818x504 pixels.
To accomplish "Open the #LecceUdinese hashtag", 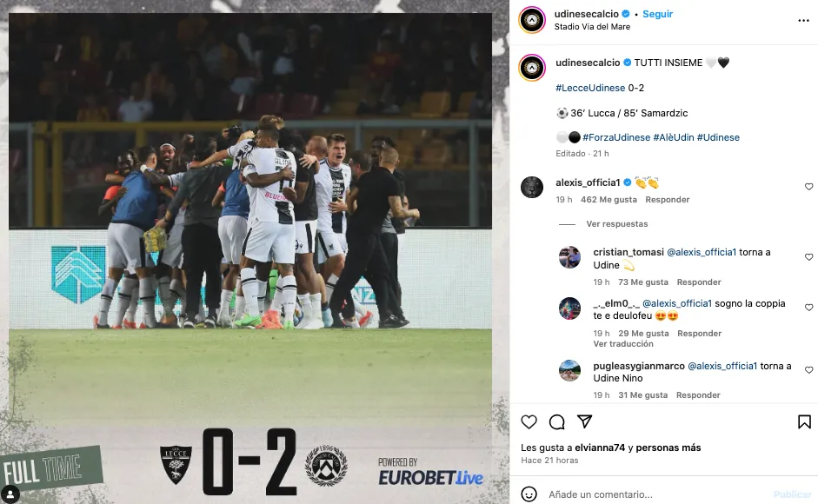I will coord(590,88).
